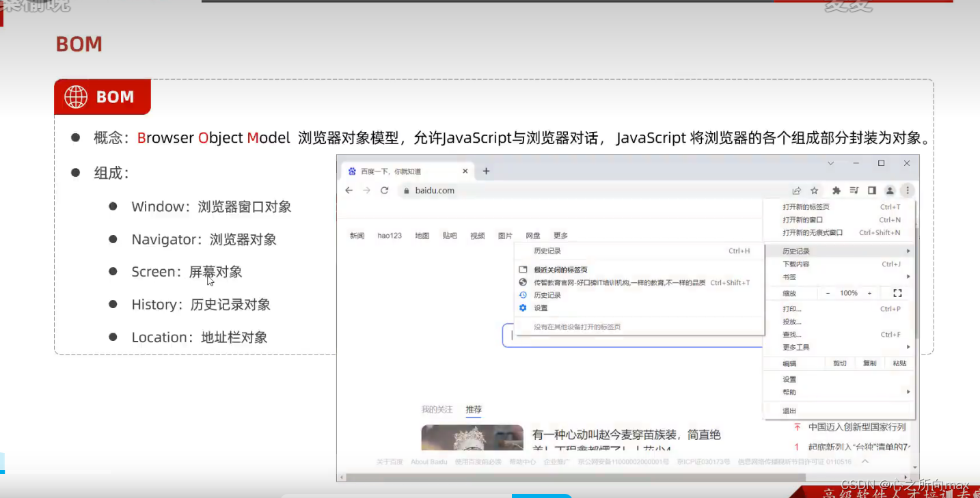Image resolution: width=980 pixels, height=498 pixels.
Task: Switch to the 推荐 tab
Action: (x=474, y=409)
